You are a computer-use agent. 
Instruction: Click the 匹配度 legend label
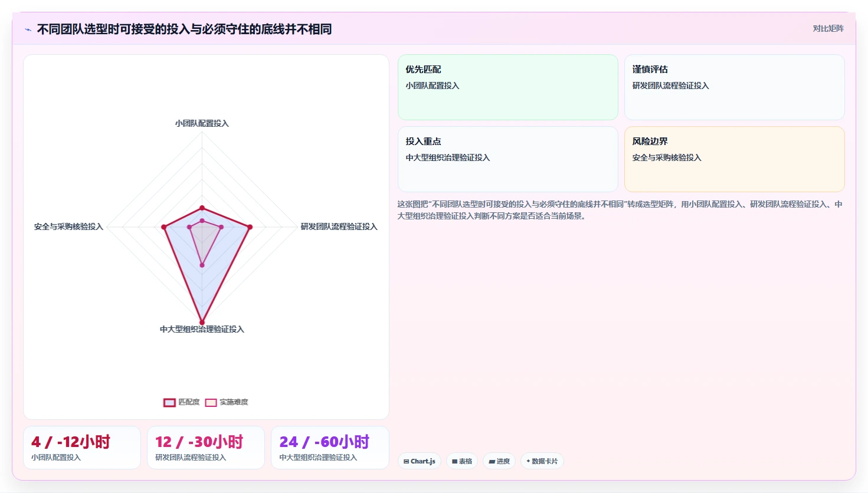pyautogui.click(x=189, y=402)
